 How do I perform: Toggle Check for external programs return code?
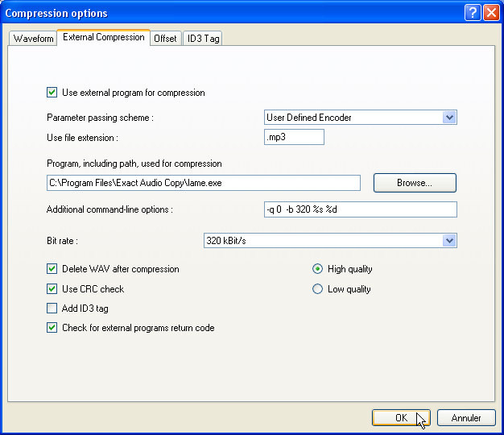[52, 328]
